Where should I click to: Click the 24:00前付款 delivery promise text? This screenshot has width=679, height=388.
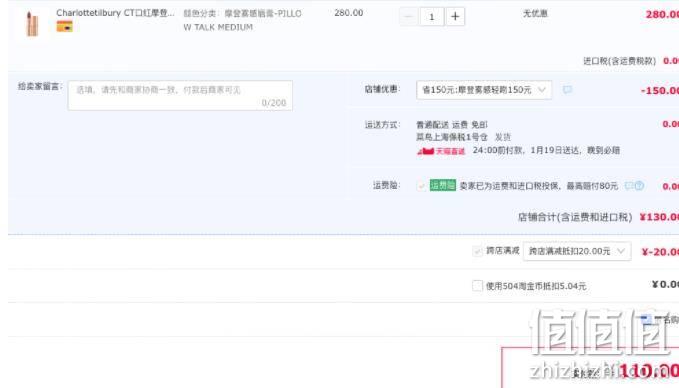546,150
